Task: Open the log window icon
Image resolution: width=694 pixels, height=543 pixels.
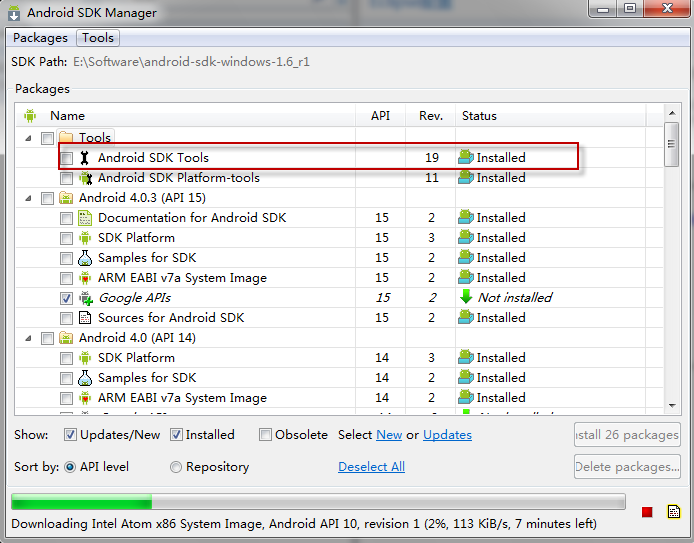Action: click(673, 512)
